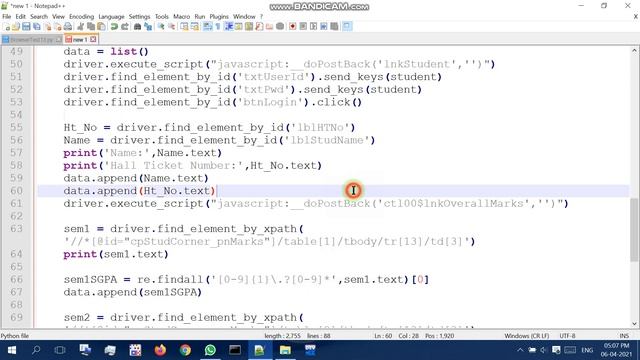Toggle Word wrap in the toolbar
Screen dimensions: 640x360
point(208,27)
